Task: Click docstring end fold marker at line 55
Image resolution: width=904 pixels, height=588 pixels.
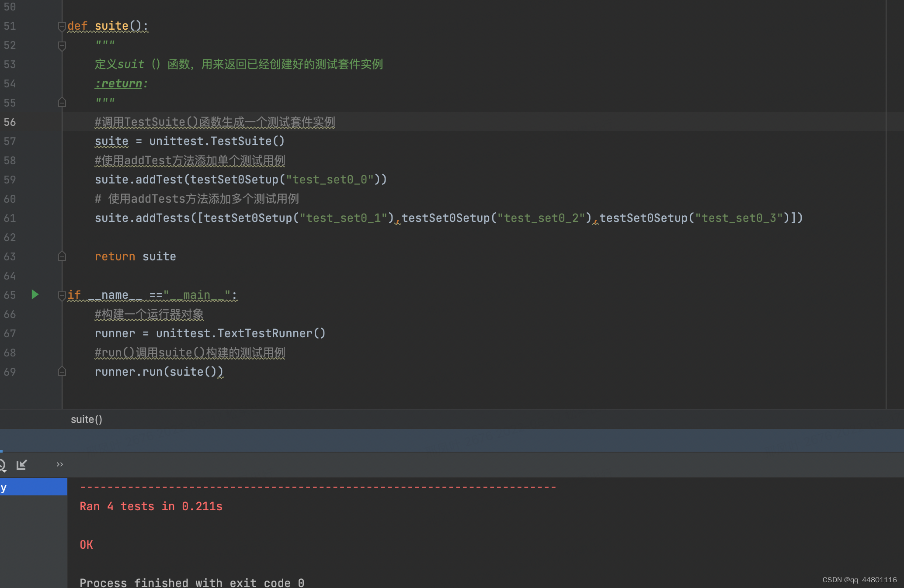Action: [x=62, y=103]
